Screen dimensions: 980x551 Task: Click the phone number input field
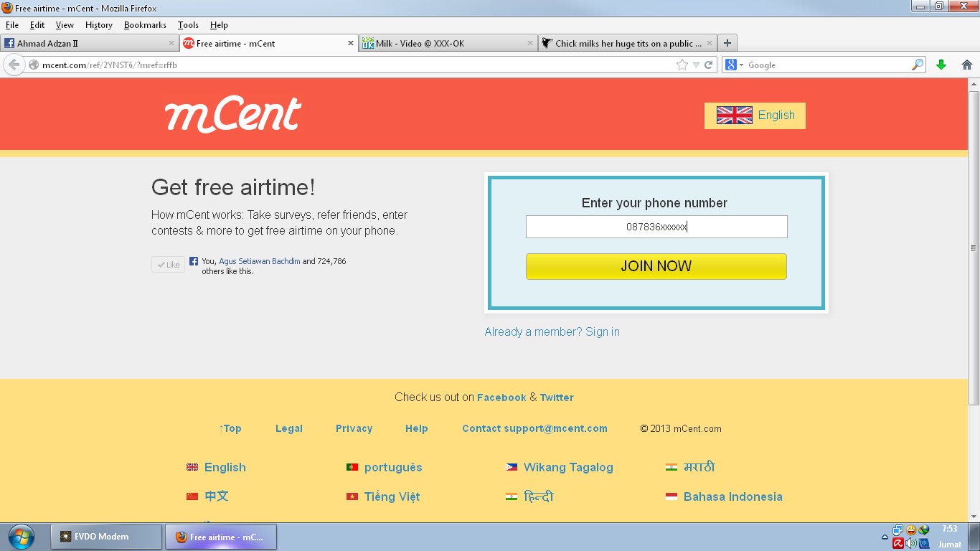(x=656, y=227)
